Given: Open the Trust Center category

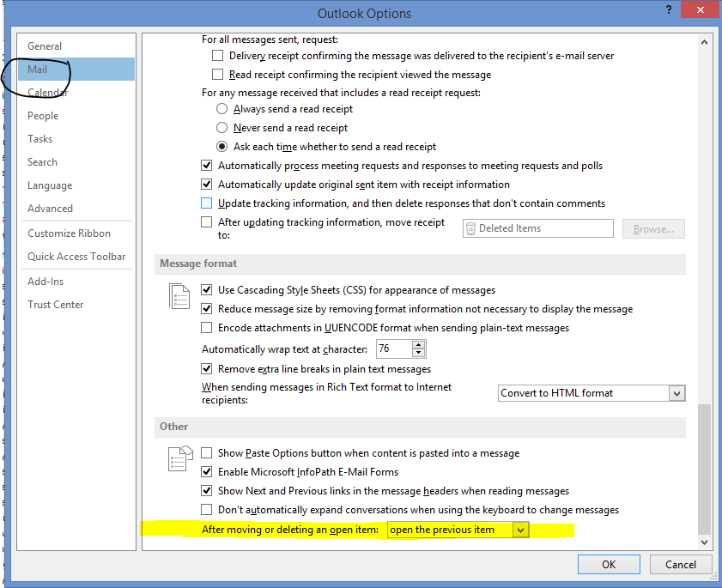Looking at the screenshot, I should click(x=76, y=305).
